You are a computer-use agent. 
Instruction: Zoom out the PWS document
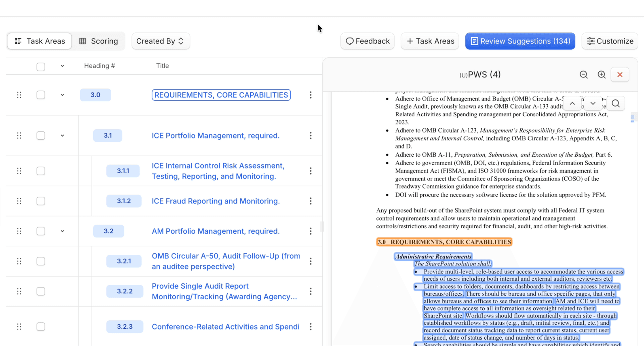coord(584,74)
